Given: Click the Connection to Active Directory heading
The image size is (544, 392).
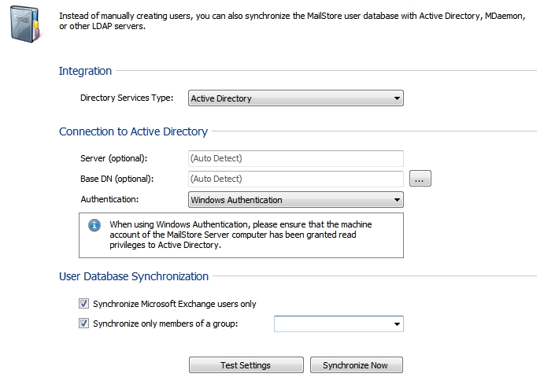Looking at the screenshot, I should coord(133,131).
